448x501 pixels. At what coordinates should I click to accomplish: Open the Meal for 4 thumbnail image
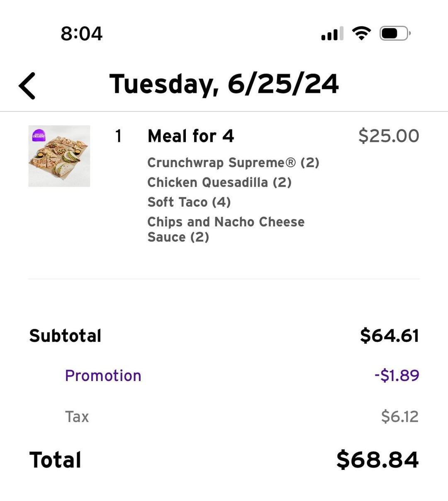[x=59, y=156]
